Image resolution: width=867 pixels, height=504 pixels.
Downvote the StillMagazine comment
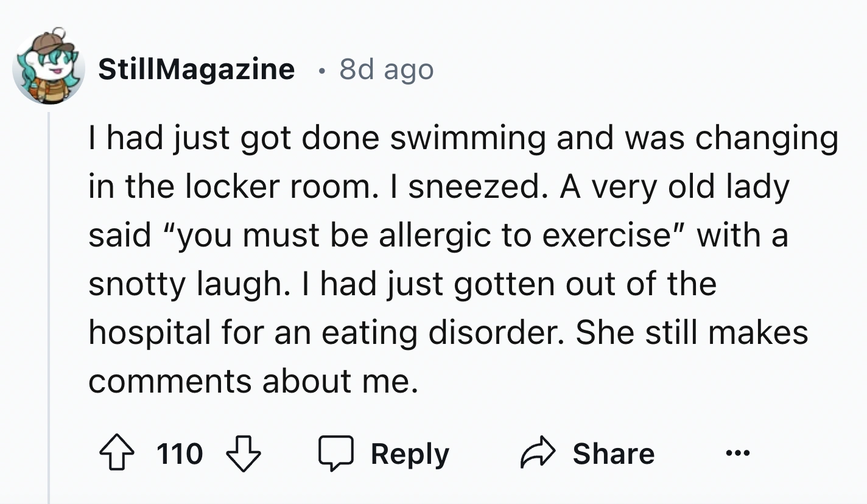coord(243,455)
